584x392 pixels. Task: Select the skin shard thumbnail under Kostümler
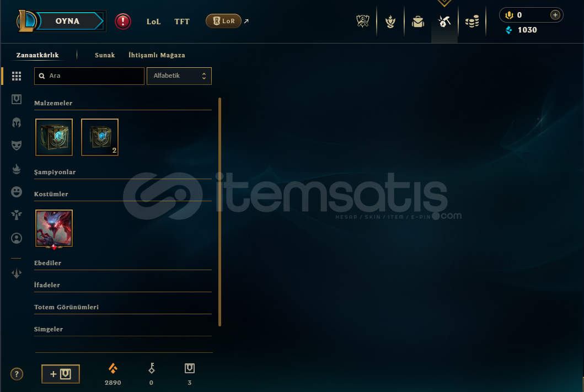tap(54, 229)
